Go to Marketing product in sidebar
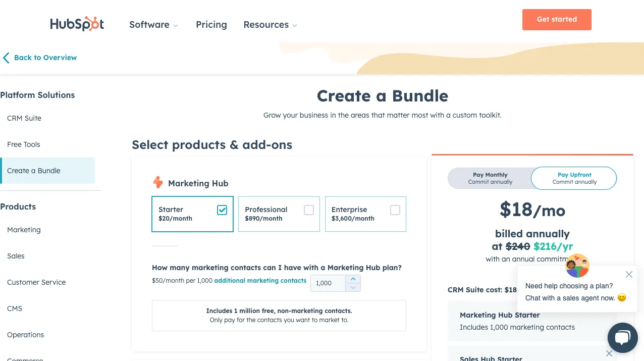The image size is (644, 361). [x=24, y=230]
